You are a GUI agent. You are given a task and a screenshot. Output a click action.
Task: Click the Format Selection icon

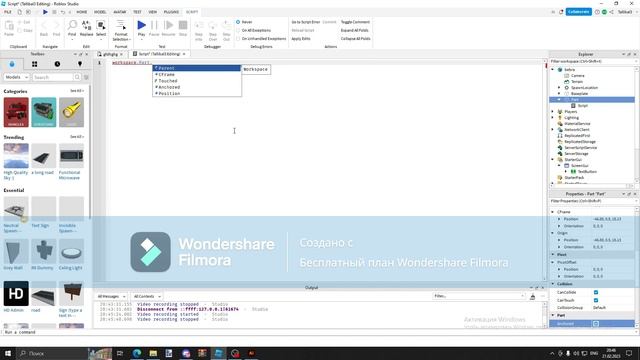click(121, 25)
